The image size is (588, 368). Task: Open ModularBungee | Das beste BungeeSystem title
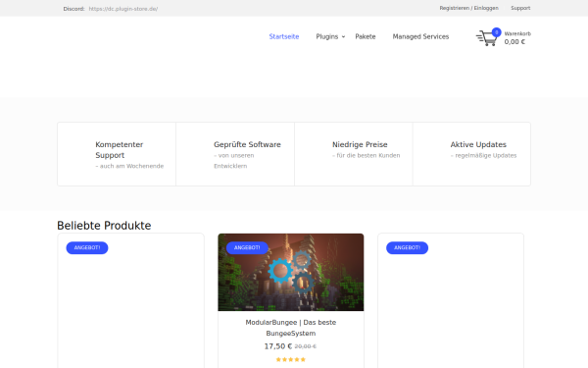[x=291, y=328]
